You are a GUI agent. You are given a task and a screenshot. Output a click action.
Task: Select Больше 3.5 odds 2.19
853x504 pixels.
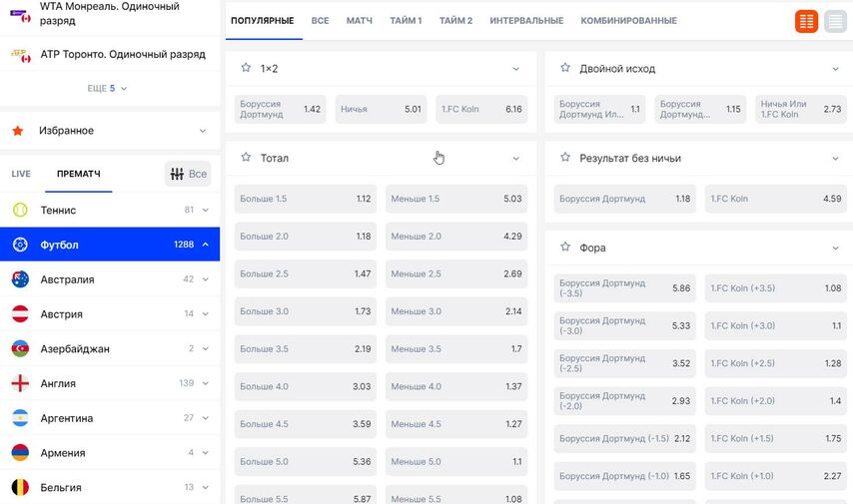(x=306, y=349)
